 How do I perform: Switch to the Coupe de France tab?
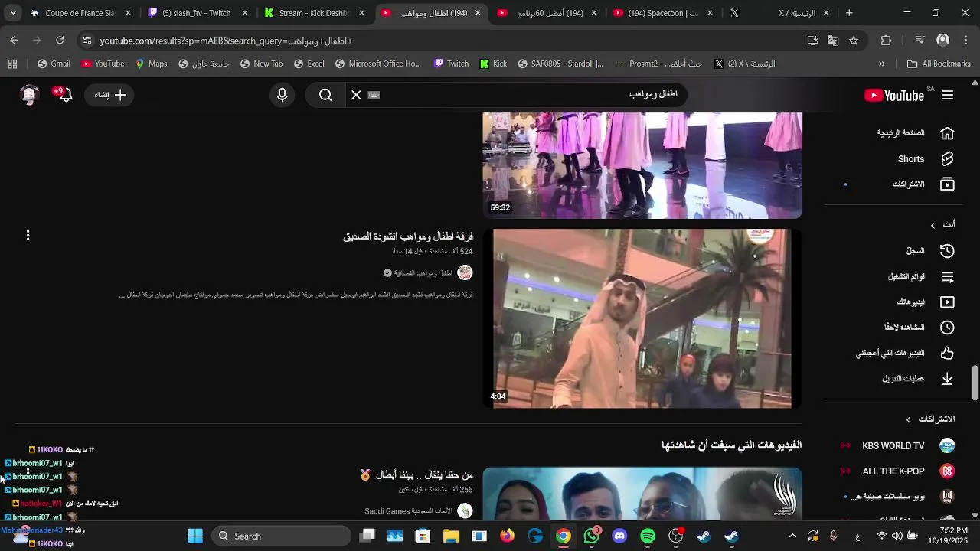pyautogui.click(x=80, y=13)
